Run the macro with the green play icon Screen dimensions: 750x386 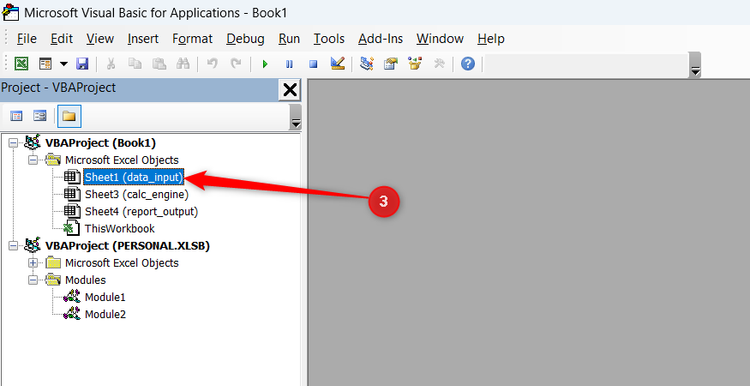[x=265, y=64]
